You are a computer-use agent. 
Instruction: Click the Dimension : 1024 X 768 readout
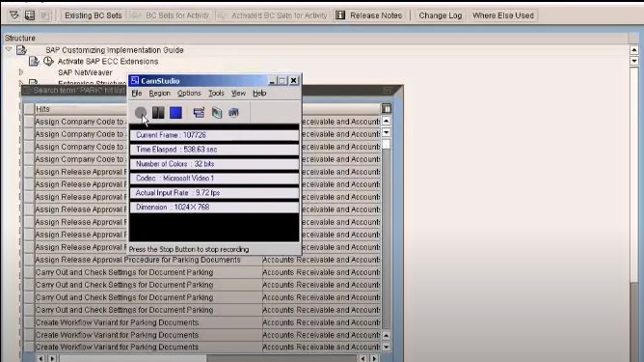coord(214,207)
